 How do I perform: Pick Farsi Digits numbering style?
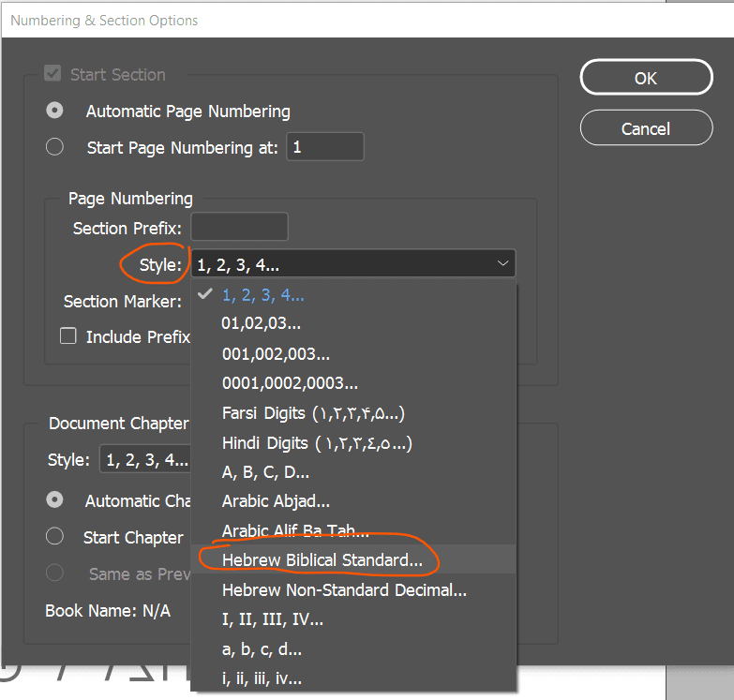pyautogui.click(x=313, y=413)
